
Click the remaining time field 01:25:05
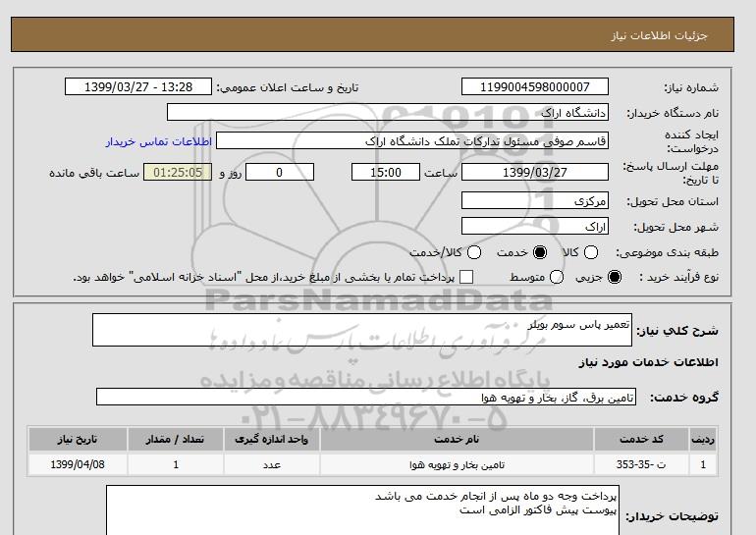178,172
